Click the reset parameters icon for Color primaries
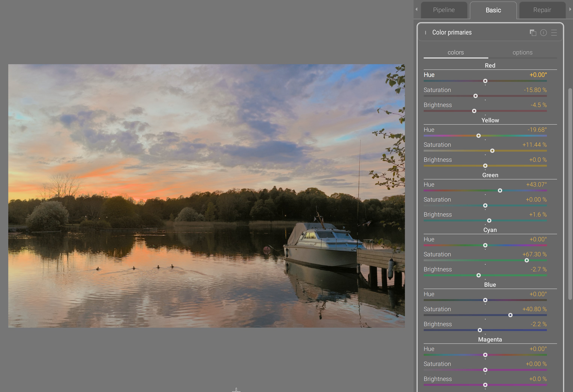 pyautogui.click(x=543, y=32)
